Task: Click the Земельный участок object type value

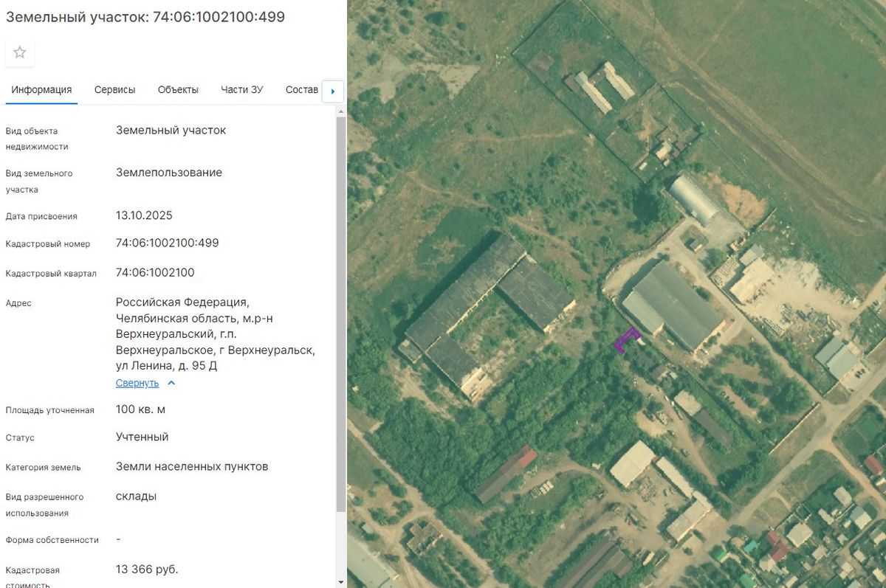Action: click(x=171, y=130)
